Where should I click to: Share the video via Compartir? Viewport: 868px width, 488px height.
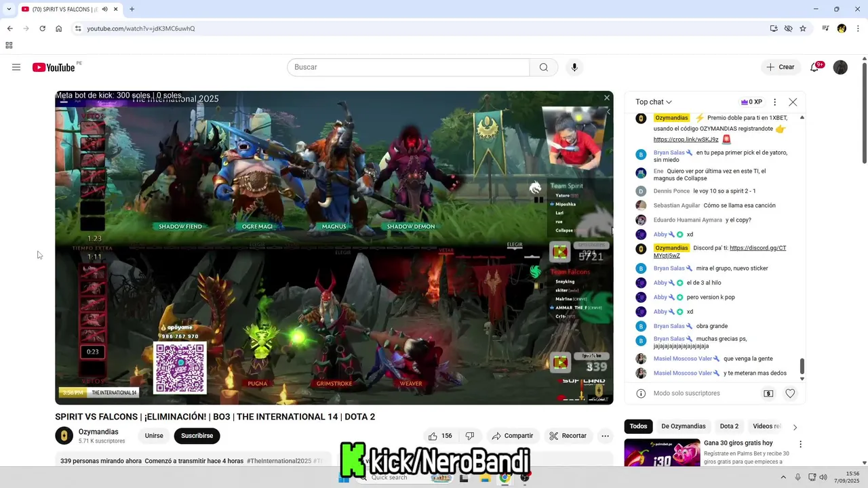(x=513, y=436)
